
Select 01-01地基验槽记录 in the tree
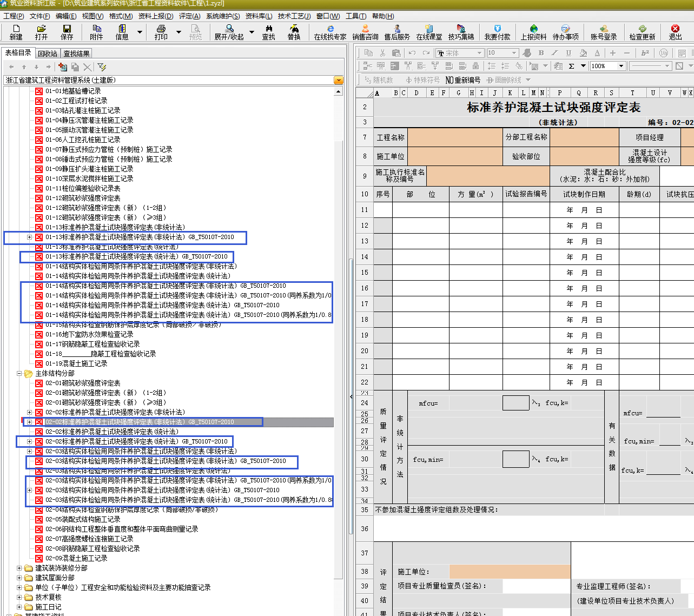point(73,91)
